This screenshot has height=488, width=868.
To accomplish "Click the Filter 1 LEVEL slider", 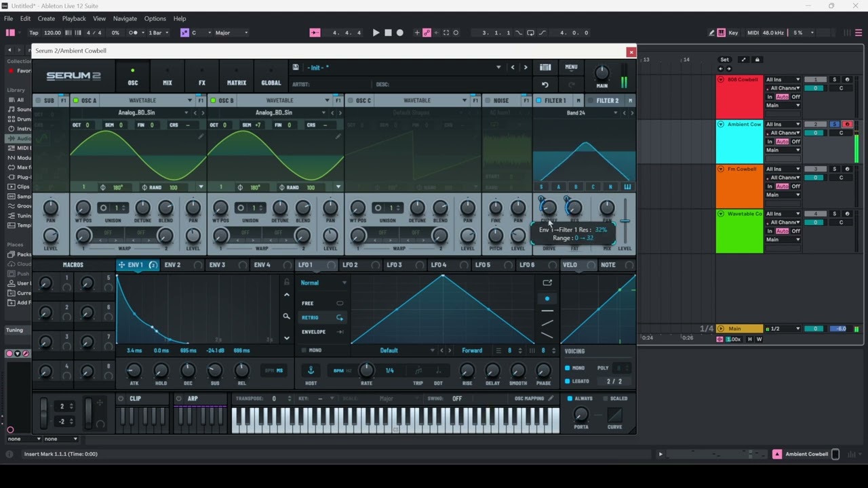I will pos(625,221).
